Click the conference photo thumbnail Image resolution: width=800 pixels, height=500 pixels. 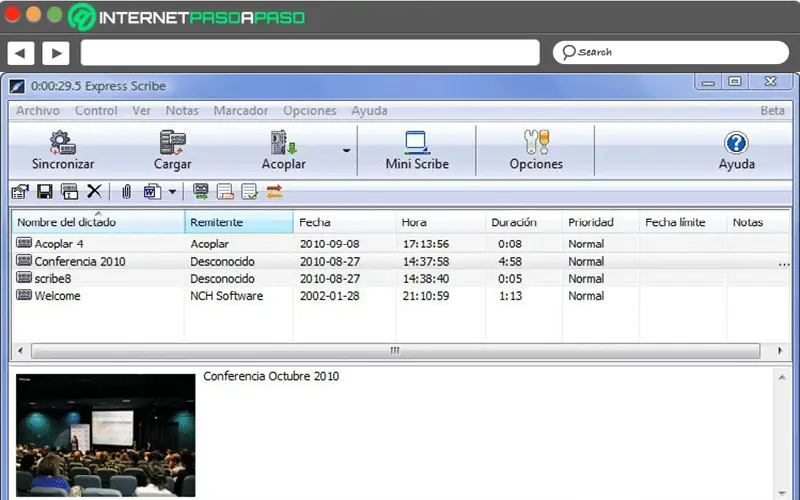106,435
